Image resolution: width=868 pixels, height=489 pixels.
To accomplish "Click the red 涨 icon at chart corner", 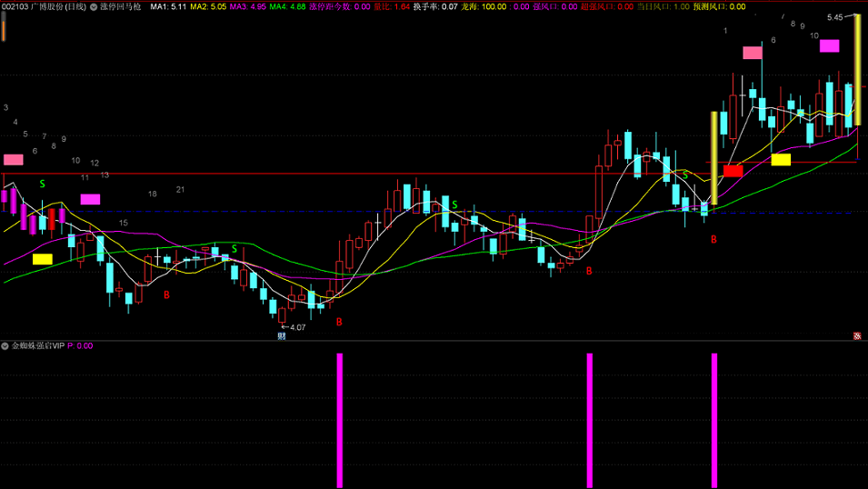I will click(857, 335).
